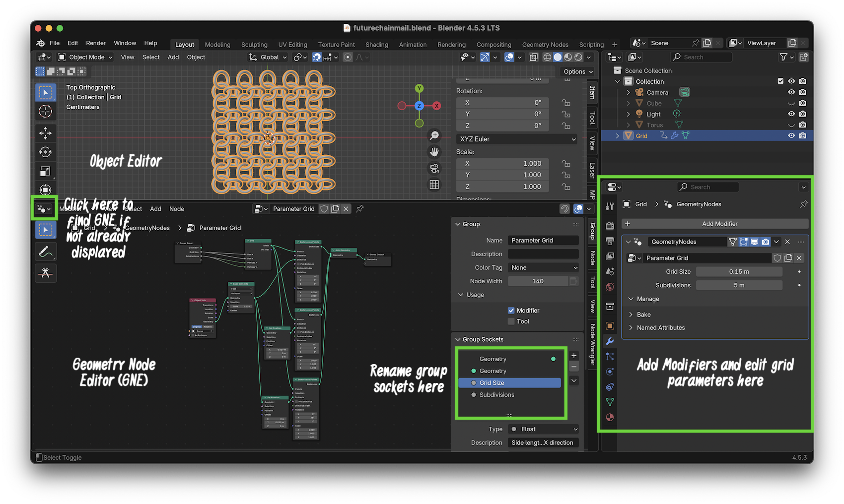Add a new group socket with plus

click(x=574, y=356)
